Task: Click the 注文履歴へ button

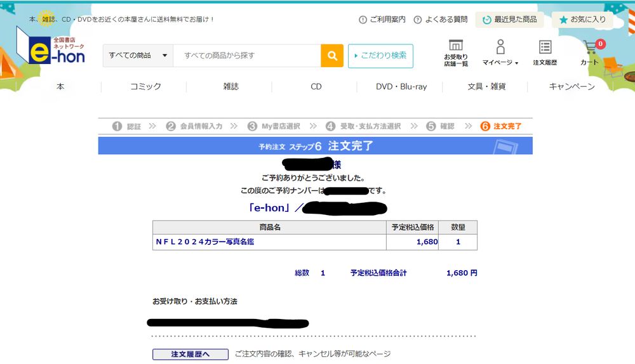Action: click(190, 354)
